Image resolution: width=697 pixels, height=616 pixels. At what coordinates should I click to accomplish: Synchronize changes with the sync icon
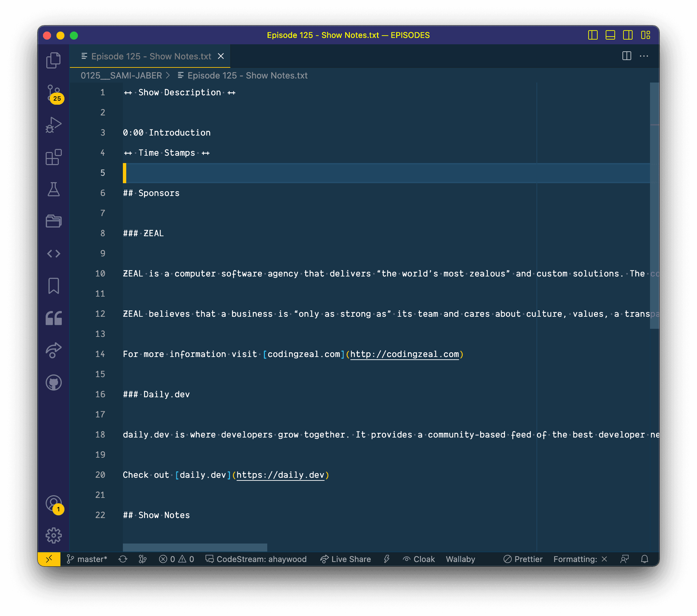pos(123,559)
